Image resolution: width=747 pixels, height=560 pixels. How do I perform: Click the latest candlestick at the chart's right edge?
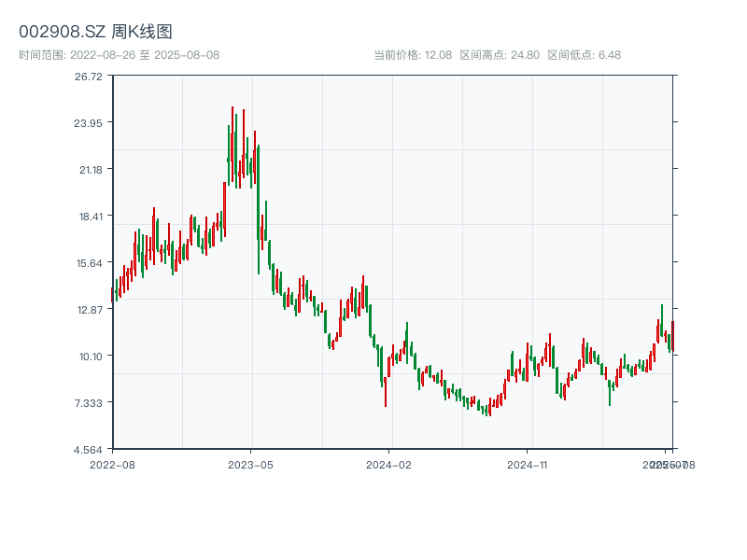click(x=672, y=336)
